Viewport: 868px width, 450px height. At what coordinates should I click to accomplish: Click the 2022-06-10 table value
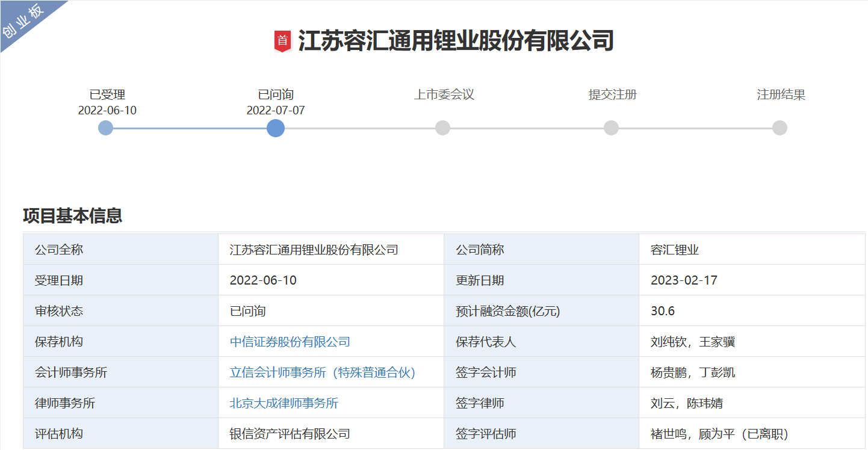[330, 280]
